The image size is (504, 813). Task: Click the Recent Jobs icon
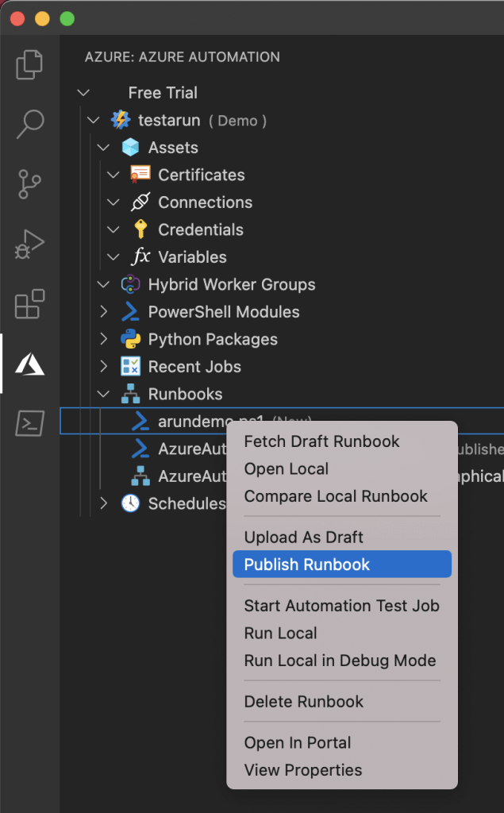coord(130,367)
